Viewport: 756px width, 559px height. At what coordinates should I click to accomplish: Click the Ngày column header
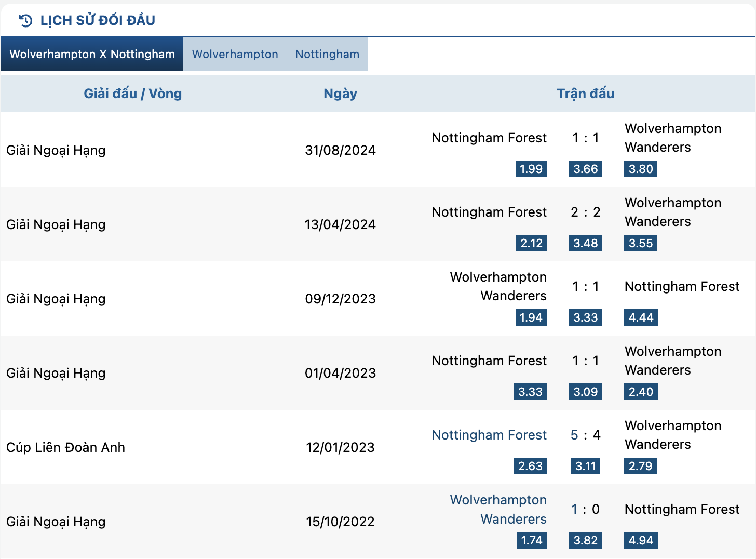point(341,94)
